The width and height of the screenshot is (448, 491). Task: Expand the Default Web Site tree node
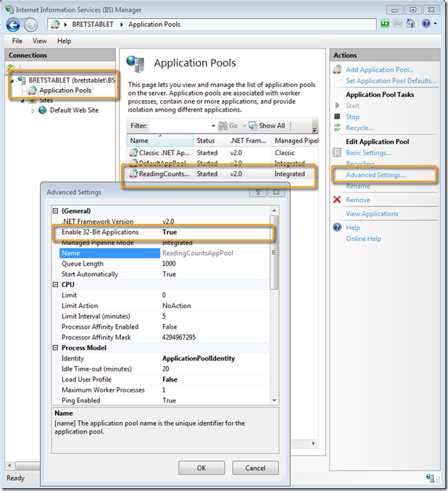coord(33,110)
